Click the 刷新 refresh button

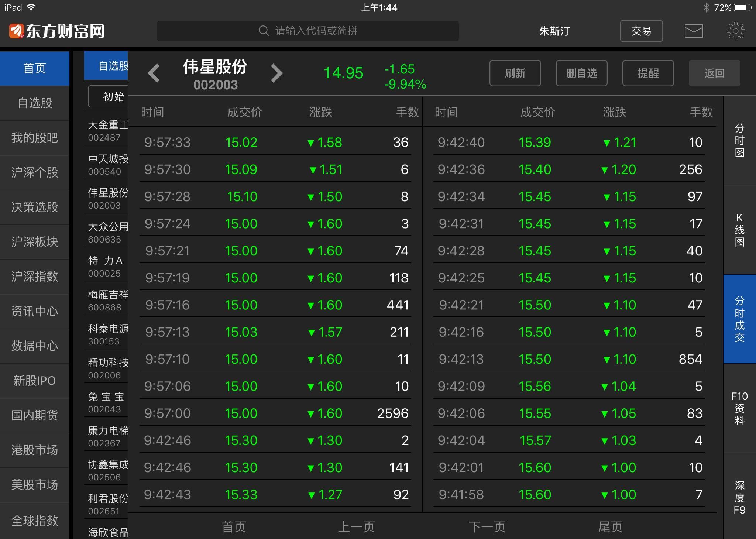[x=515, y=73]
